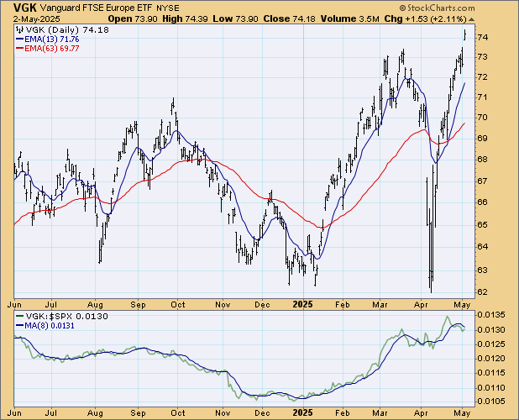Viewport: 519px width, 420px height.
Task: Click the Open 73.90 value
Action: tap(133, 18)
